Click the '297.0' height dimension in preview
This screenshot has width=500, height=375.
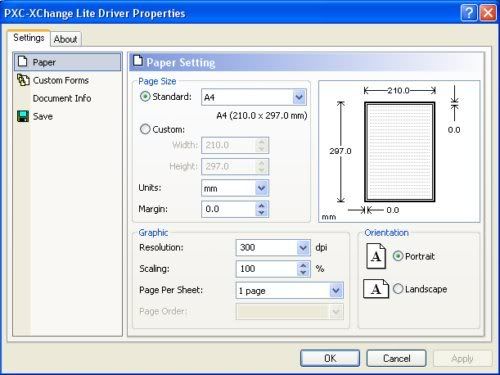(x=340, y=151)
